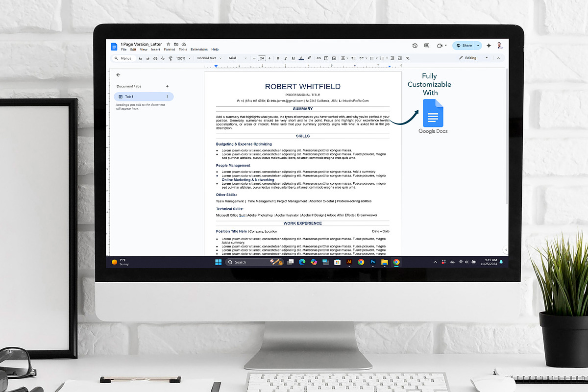This screenshot has width=588, height=392.
Task: Open version history clock icon
Action: tap(415, 46)
